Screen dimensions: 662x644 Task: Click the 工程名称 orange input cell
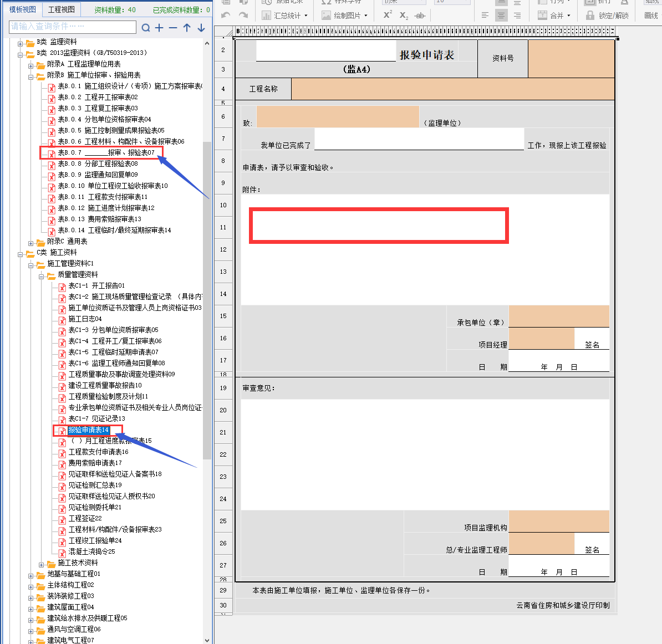click(452, 89)
